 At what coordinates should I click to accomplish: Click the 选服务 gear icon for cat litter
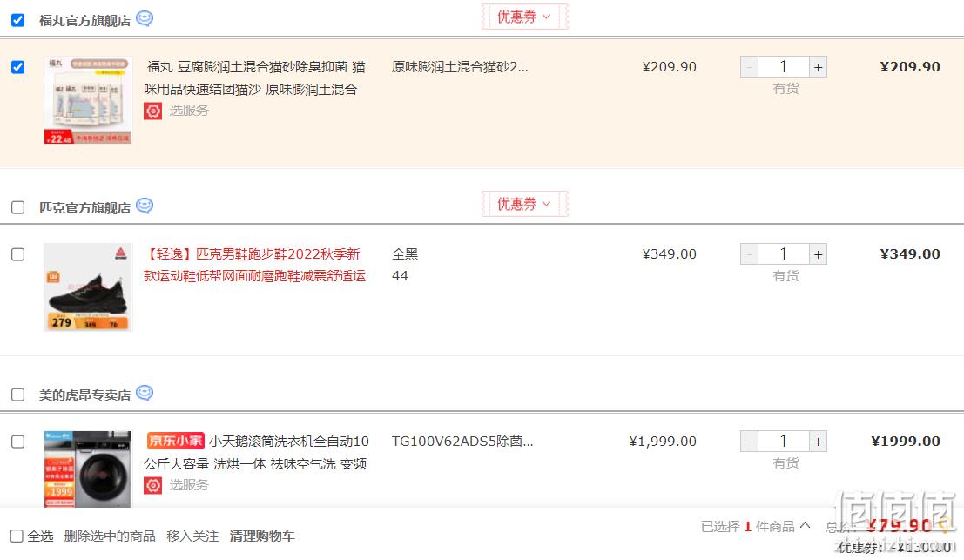point(153,111)
